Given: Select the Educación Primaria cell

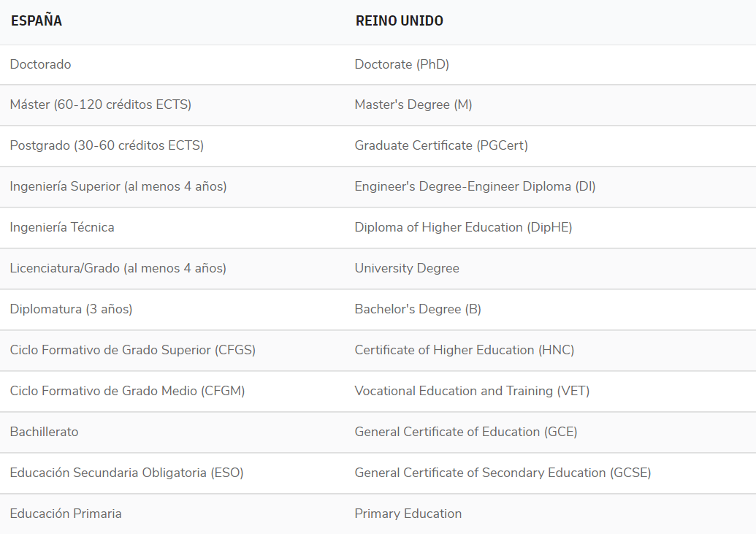Looking at the screenshot, I should coord(66,514).
